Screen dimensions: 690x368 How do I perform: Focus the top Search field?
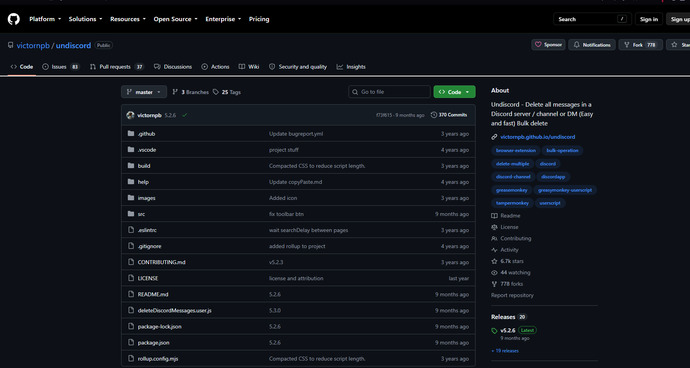click(x=592, y=19)
